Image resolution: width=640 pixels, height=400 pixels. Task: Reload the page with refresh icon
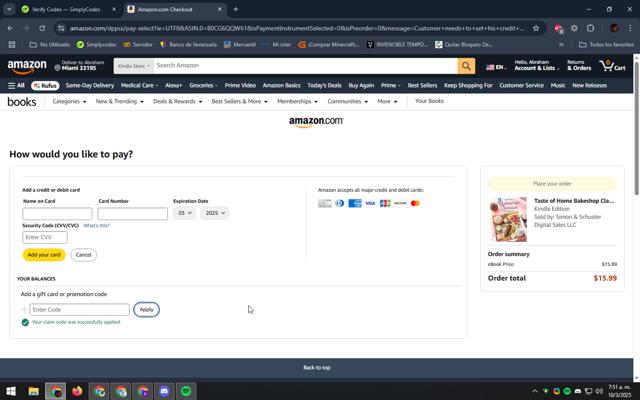[x=42, y=28]
